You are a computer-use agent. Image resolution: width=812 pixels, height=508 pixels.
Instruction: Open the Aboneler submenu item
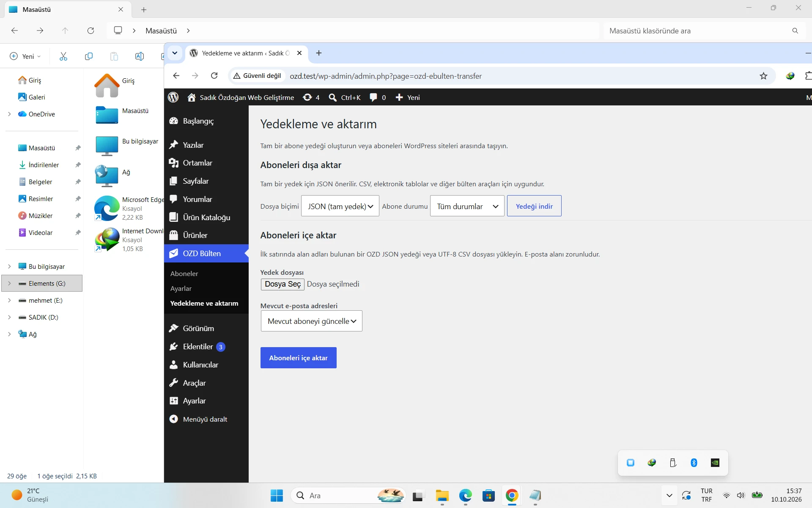click(184, 273)
